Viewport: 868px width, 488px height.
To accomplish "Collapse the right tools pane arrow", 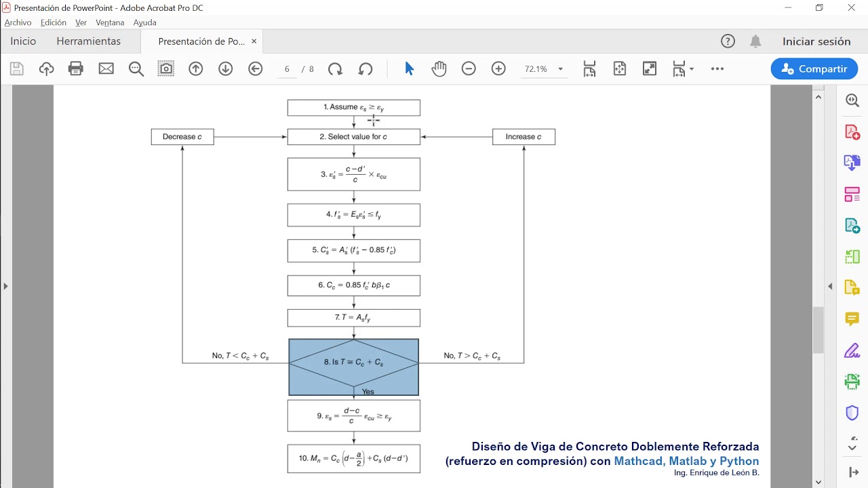I will [x=830, y=287].
